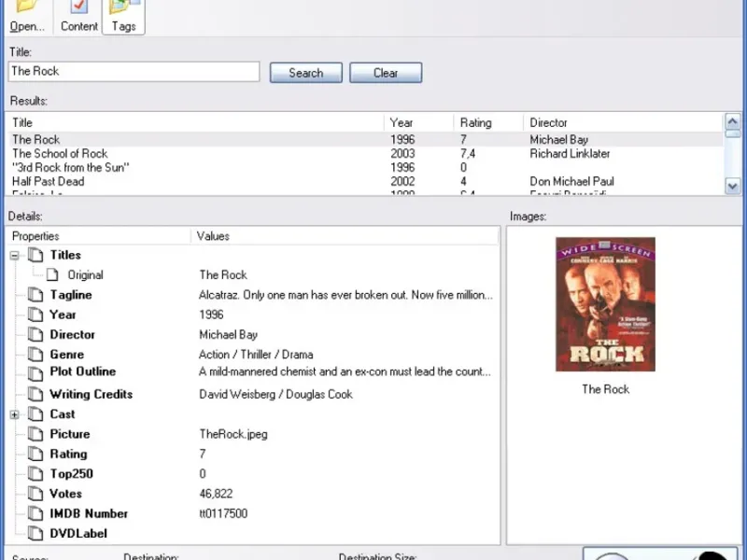Click the Cast page icon
Screen dimensions: 747x560
[35, 414]
